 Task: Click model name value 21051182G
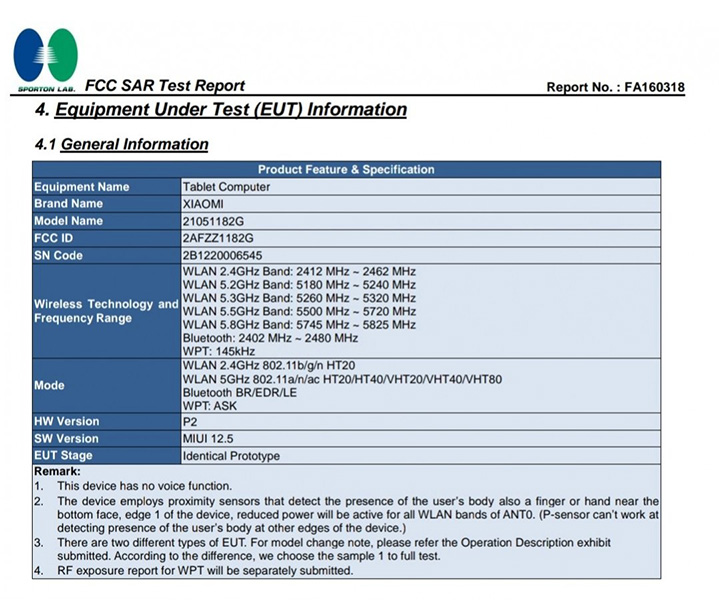coord(213,222)
